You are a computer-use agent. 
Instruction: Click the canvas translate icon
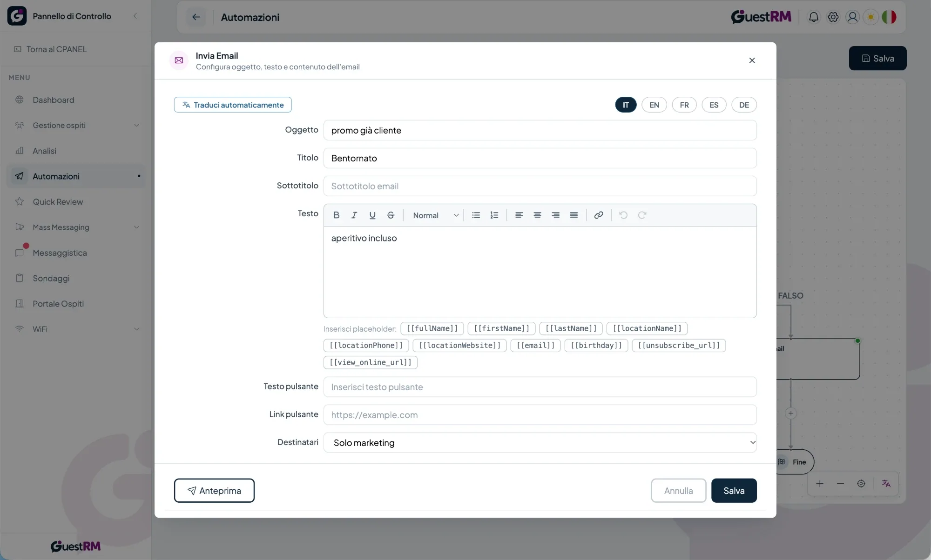pos(886,484)
